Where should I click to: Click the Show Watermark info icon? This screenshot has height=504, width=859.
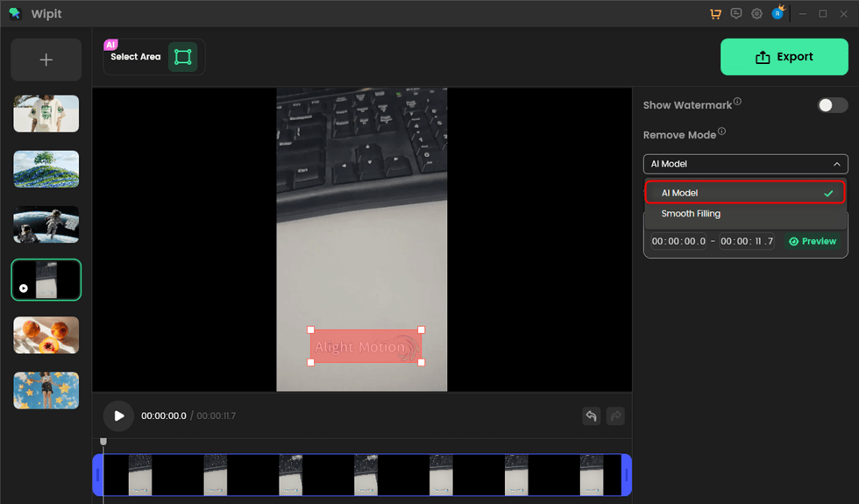tap(737, 102)
